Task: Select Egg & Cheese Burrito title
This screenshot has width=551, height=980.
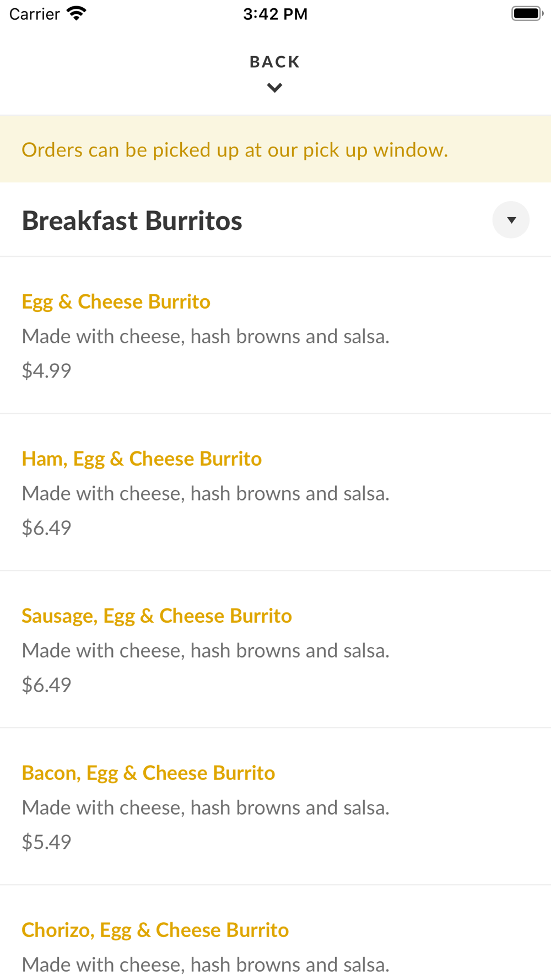Action: click(116, 301)
